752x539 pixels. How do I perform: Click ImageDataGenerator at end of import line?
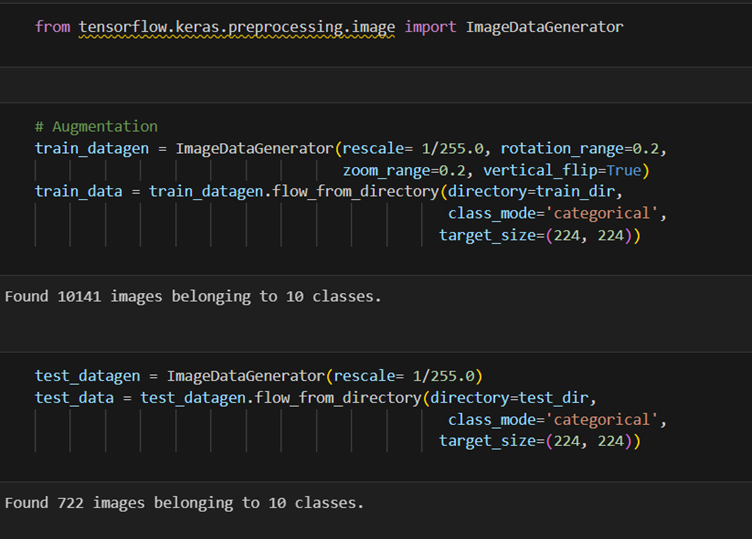[544, 27]
